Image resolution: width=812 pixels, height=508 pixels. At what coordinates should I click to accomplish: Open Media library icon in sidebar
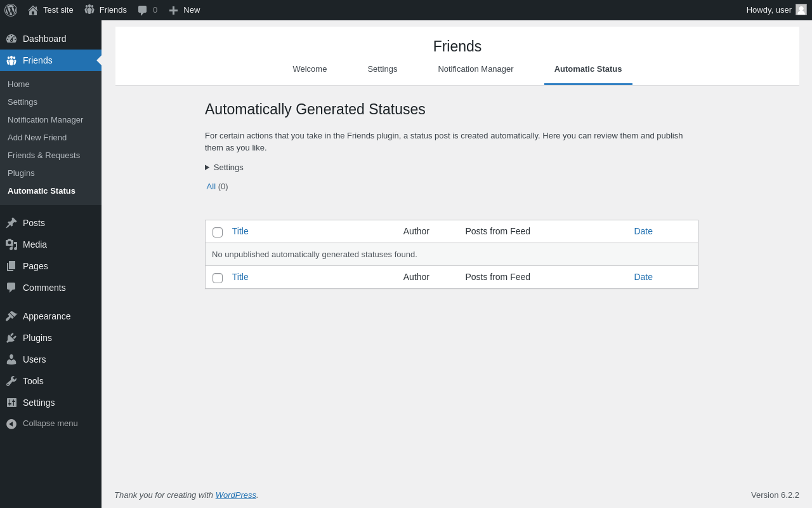[x=11, y=244]
